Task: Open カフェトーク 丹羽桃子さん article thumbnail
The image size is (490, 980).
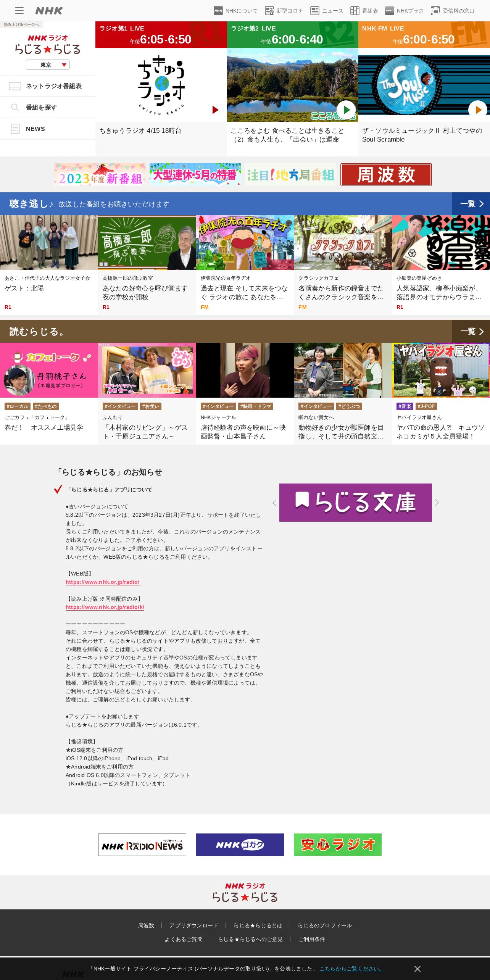Action: (49, 370)
